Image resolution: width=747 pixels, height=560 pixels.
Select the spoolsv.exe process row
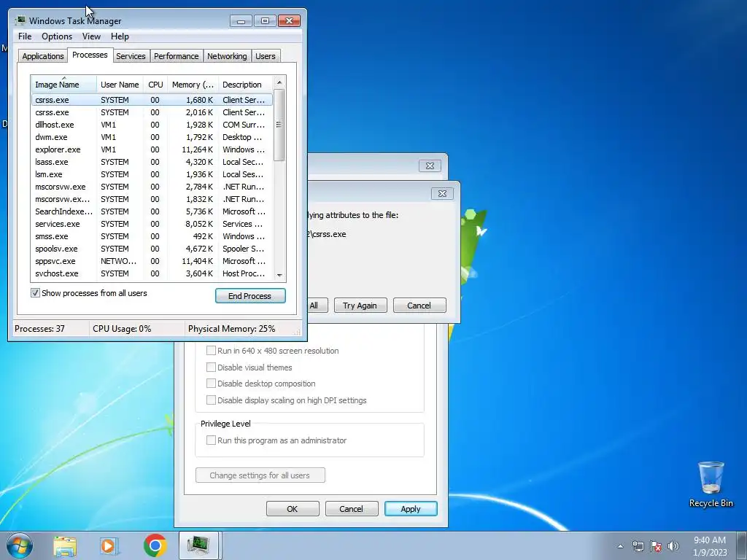[x=152, y=249]
